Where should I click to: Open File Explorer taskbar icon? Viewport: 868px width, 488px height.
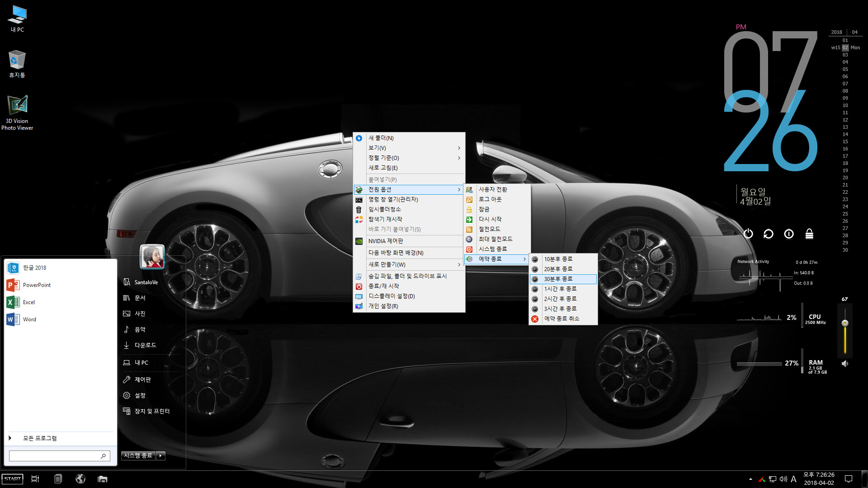click(x=103, y=479)
